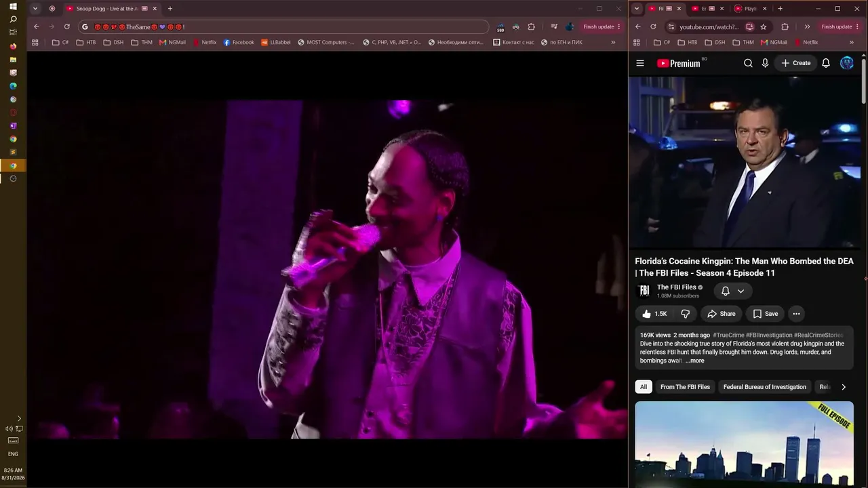Open the Facebook bookmark
This screenshot has height=488, width=868.
pos(239,42)
